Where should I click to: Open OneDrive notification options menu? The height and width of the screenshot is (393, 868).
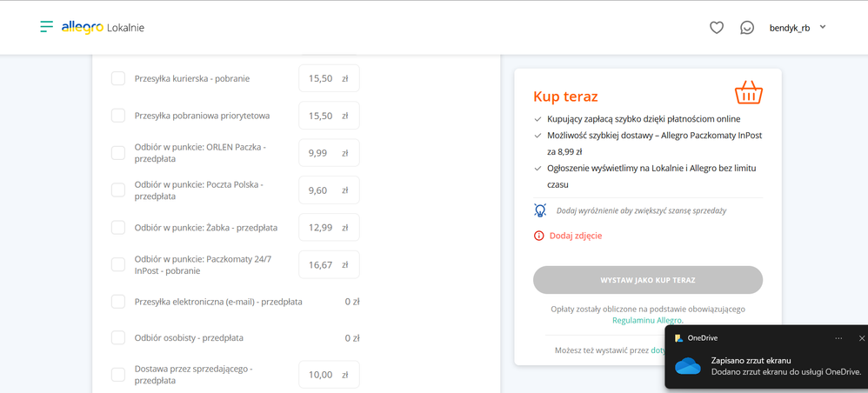point(838,337)
